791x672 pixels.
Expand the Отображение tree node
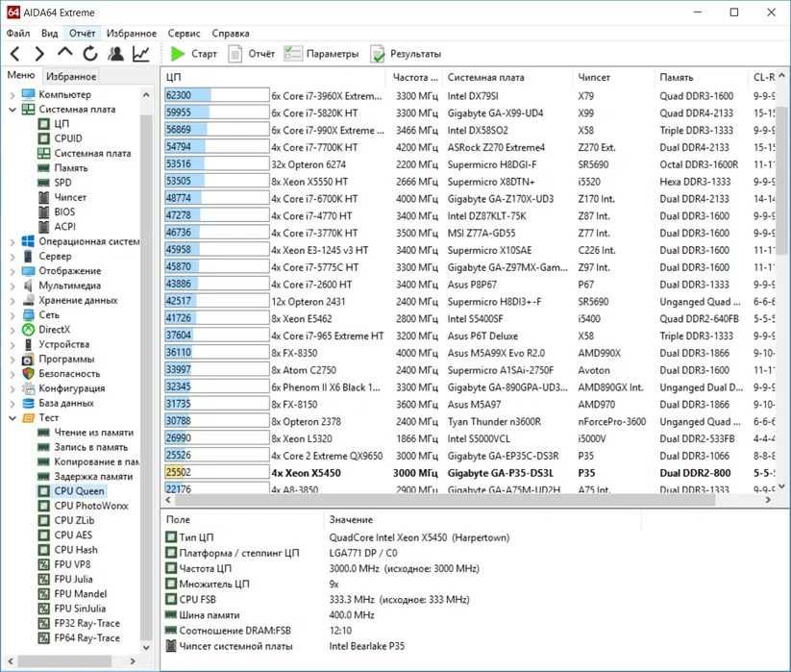pyautogui.click(x=12, y=271)
